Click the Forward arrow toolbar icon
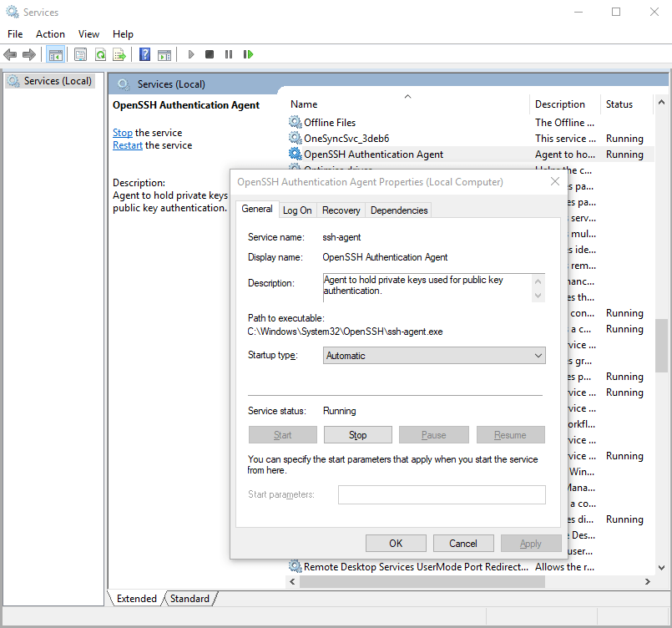 [28, 54]
